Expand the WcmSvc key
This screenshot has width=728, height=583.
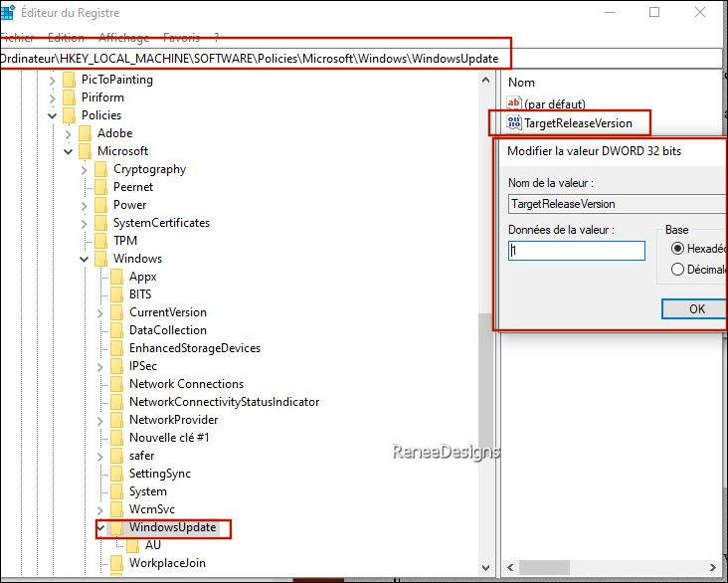[x=100, y=510]
